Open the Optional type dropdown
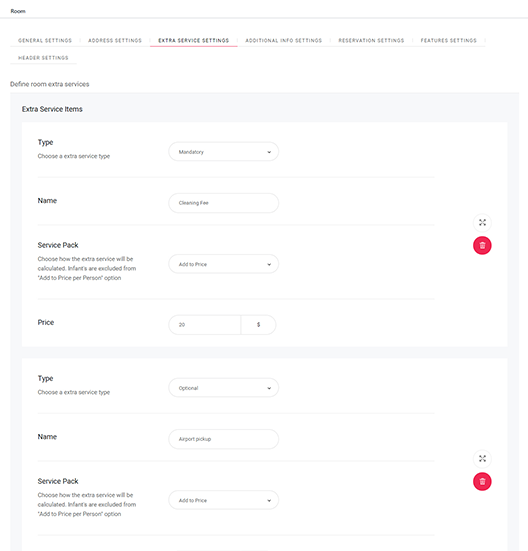Image resolution: width=528 pixels, height=551 pixels. pos(223,388)
